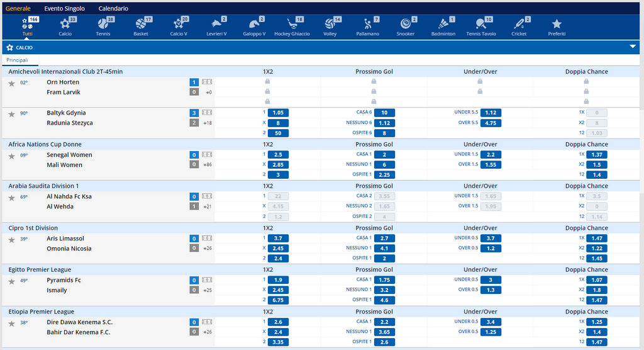The width and height of the screenshot is (644, 350).
Task: Expand +86 markets for Senegal Women
Action: [207, 165]
